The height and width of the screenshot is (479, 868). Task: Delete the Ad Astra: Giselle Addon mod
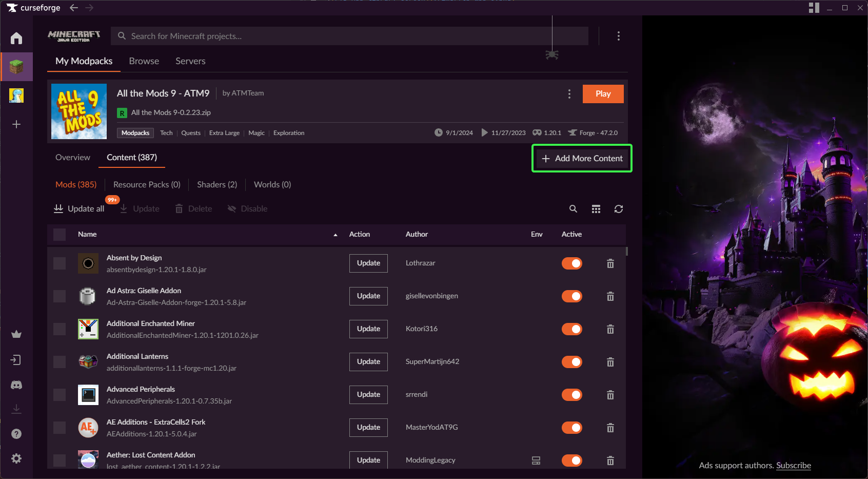[610, 296]
